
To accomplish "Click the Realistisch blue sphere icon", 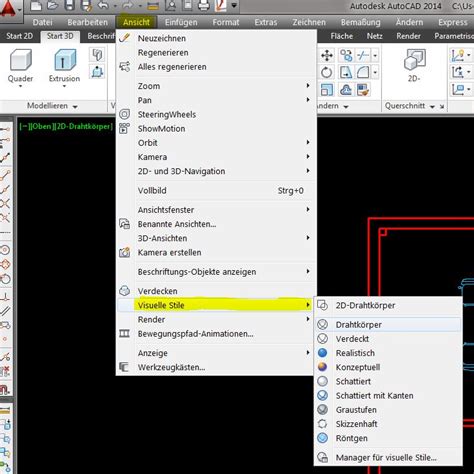I will coord(322,353).
